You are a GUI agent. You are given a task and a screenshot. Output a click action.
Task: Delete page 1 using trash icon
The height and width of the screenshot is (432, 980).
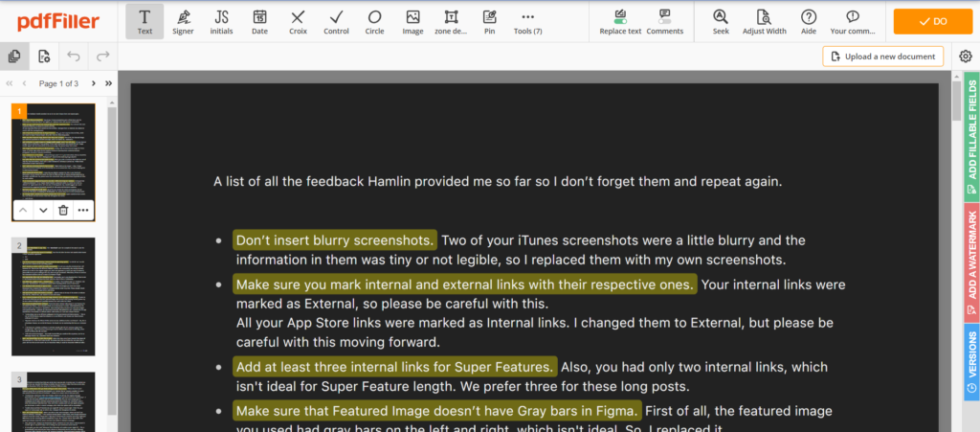pos(63,210)
